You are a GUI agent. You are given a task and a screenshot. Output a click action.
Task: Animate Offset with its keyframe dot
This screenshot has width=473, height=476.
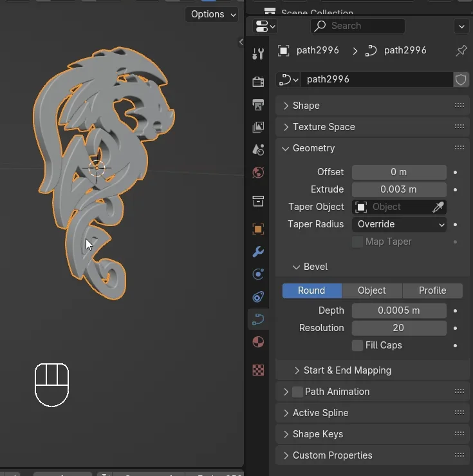(455, 173)
